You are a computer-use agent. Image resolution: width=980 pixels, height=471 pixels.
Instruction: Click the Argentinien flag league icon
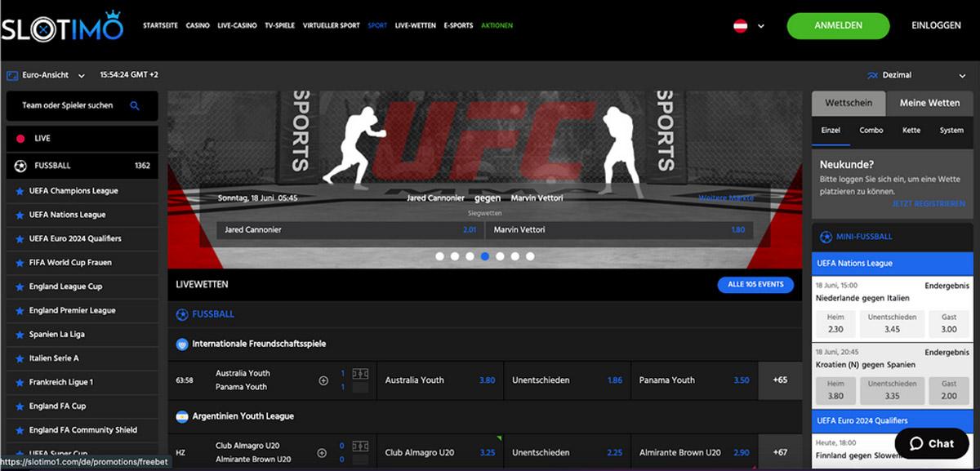pos(182,416)
